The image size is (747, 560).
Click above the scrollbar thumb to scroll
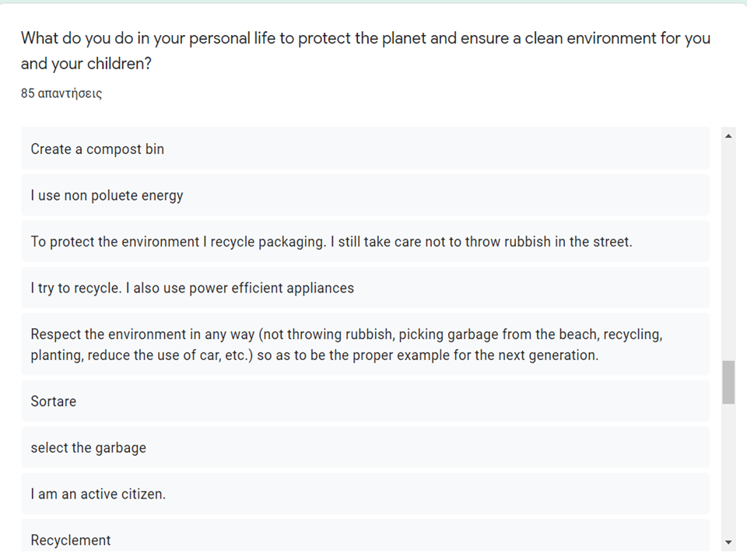728,249
